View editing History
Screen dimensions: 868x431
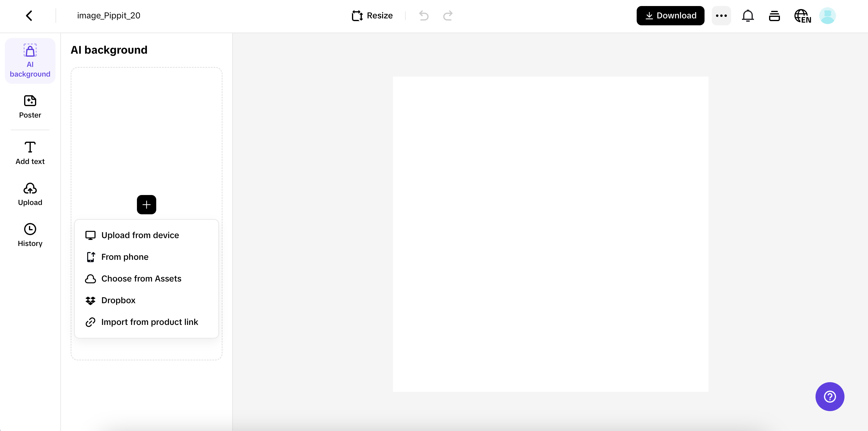[30, 235]
